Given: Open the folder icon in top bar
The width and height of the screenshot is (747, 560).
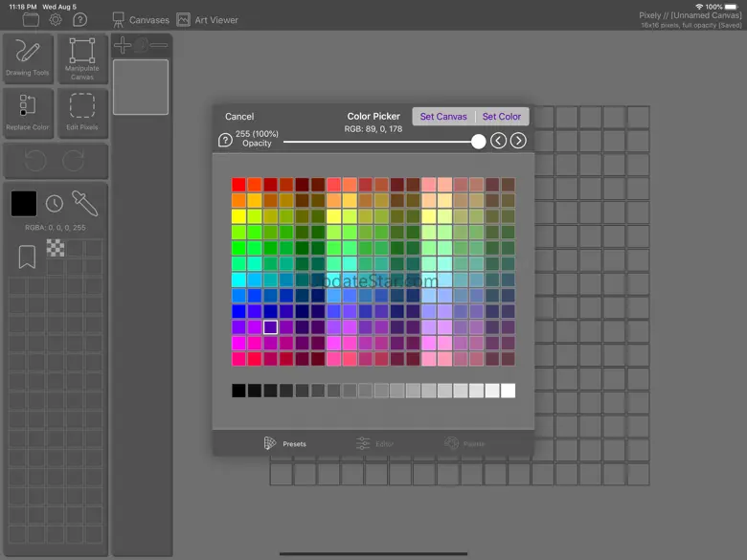Looking at the screenshot, I should click(x=32, y=19).
